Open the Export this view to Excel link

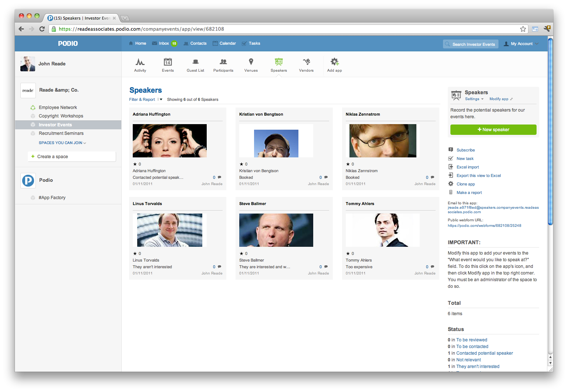pyautogui.click(x=479, y=175)
